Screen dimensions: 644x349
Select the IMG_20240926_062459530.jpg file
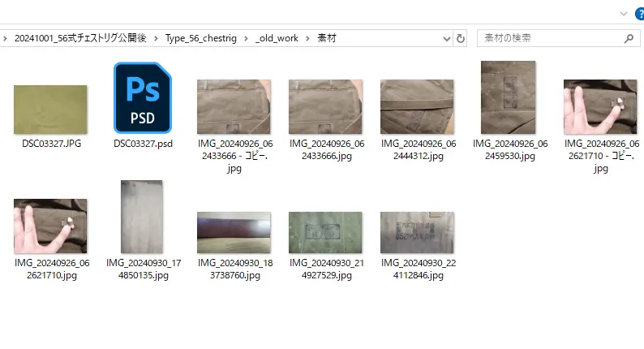[509, 97]
